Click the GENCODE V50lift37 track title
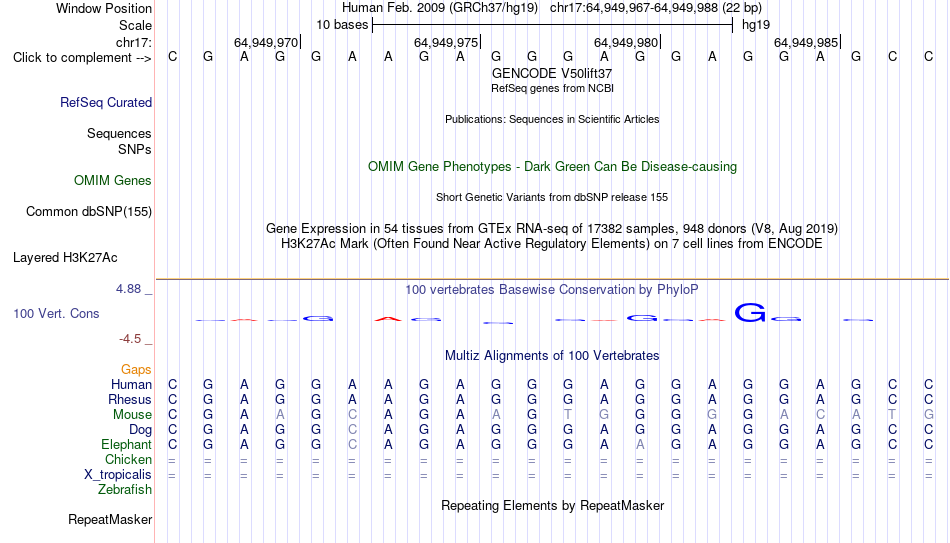The image size is (950, 543). 552,73
